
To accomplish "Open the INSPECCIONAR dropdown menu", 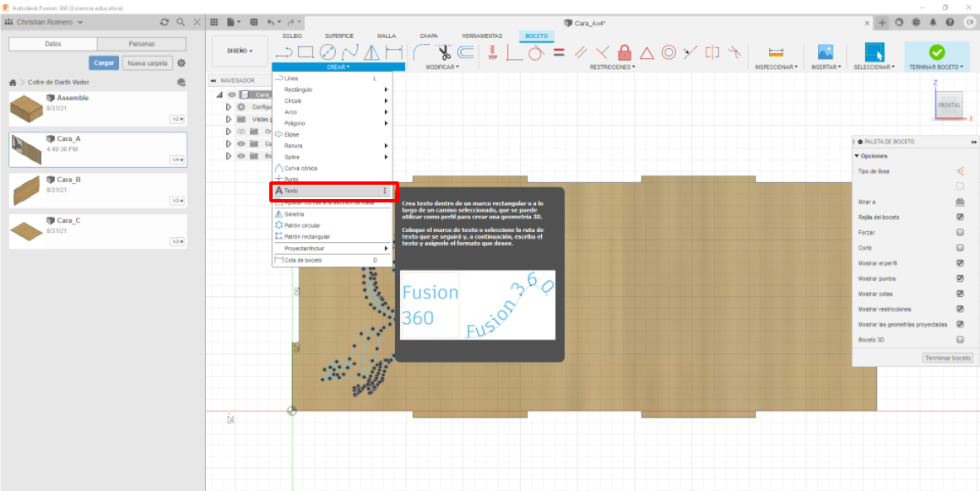I will tap(776, 67).
